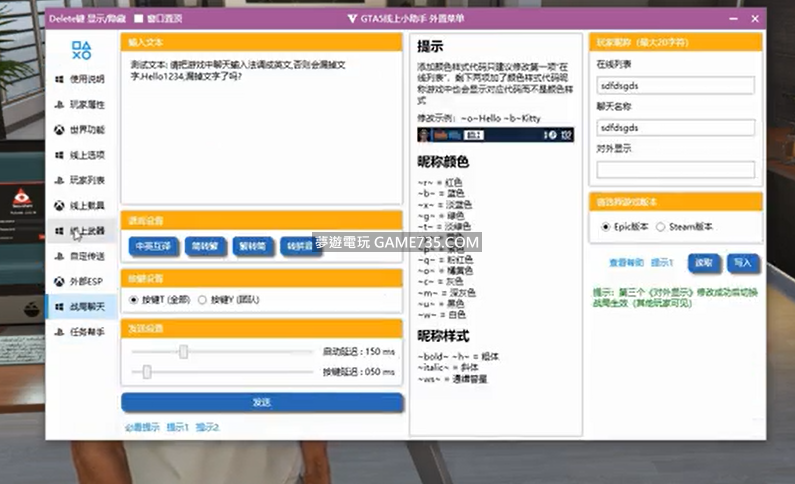795x484 pixels.
Task: Click the 在线列表 name input field
Action: tap(676, 86)
